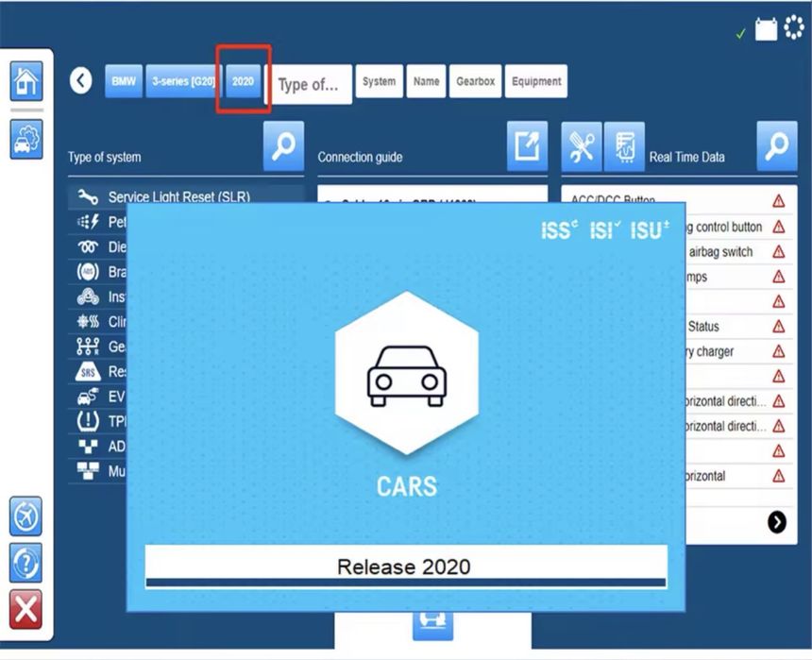The height and width of the screenshot is (660, 812).
Task: Search in Type of system panel
Action: [284, 146]
